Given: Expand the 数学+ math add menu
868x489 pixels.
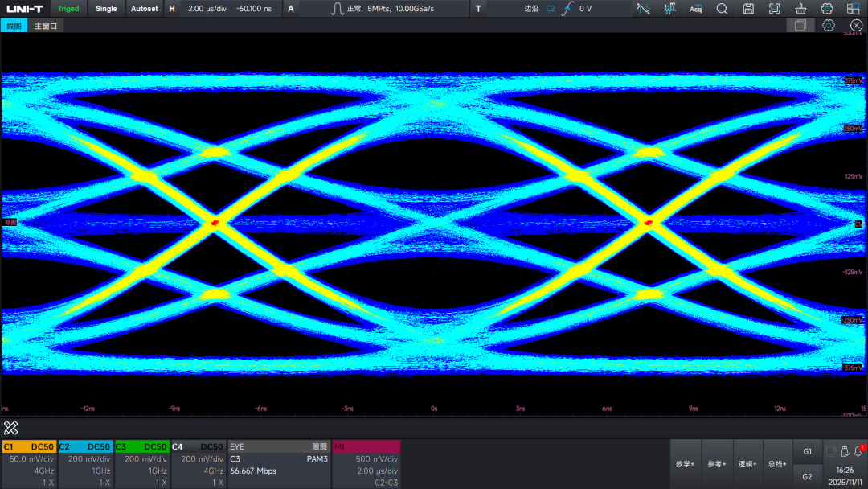Looking at the screenshot, I should click(x=686, y=464).
